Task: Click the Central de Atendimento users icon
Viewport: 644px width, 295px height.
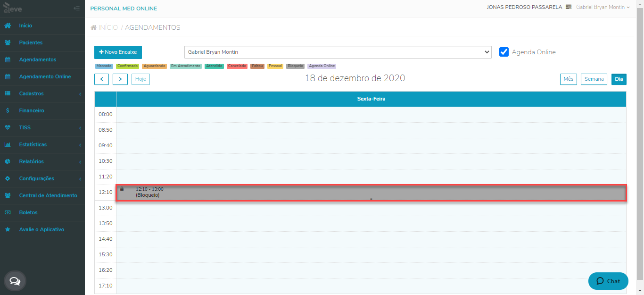Action: 8,195
